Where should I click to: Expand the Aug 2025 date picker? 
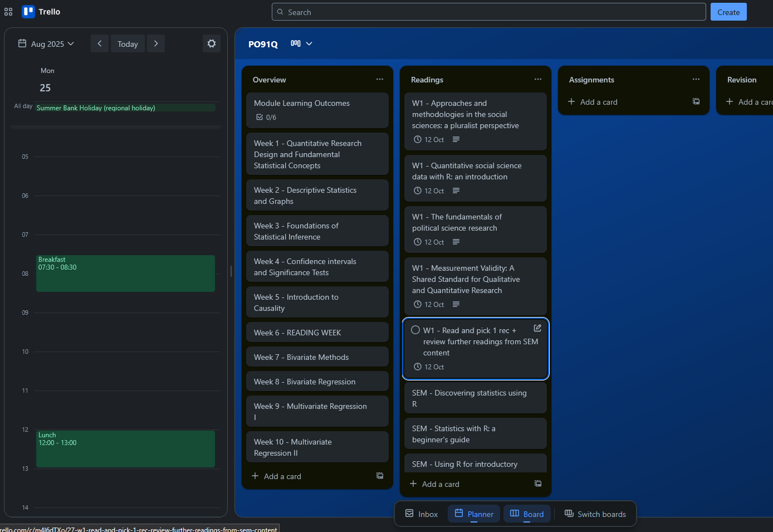pos(47,43)
